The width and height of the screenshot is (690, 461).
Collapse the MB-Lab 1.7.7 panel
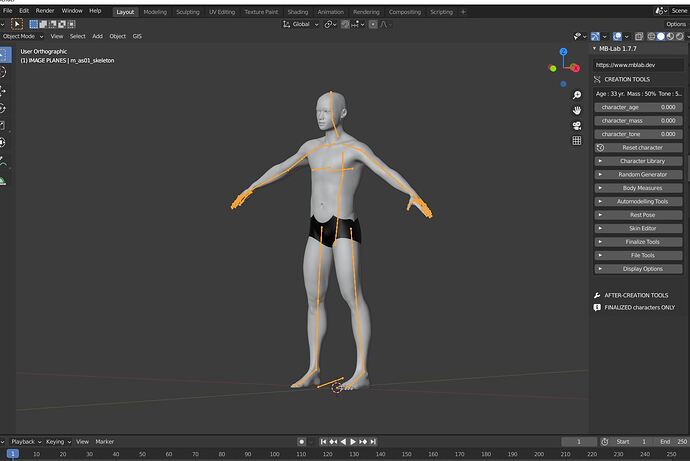[x=595, y=48]
